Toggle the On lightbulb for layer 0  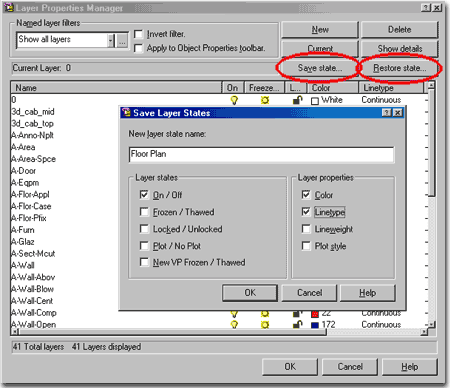(234, 100)
